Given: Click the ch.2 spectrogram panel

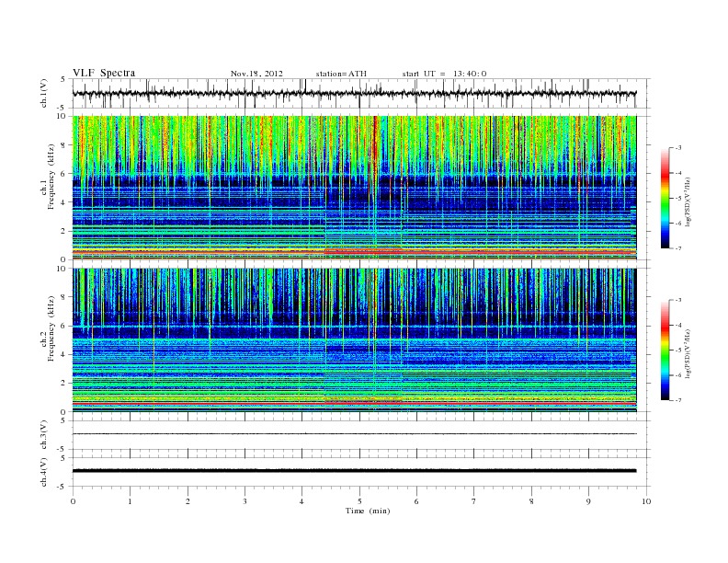Looking at the screenshot, I should [x=354, y=340].
